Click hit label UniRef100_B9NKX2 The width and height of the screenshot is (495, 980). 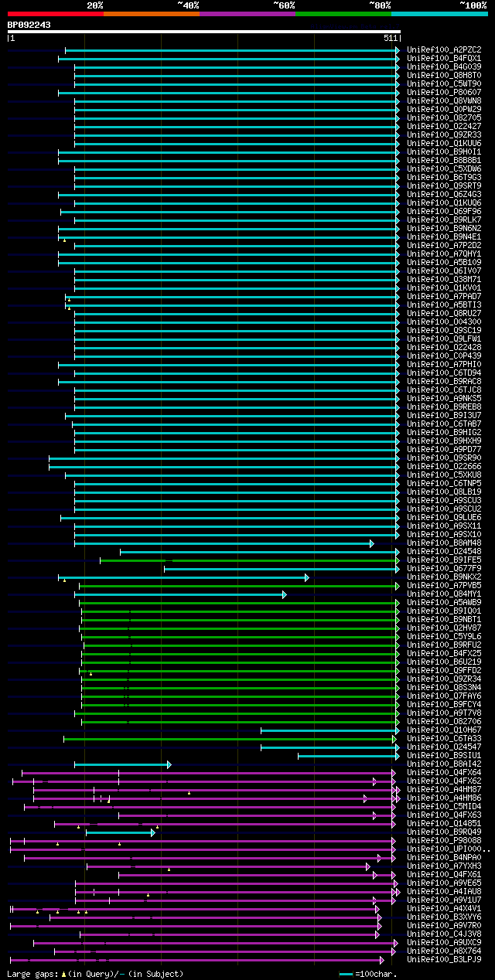click(x=444, y=577)
